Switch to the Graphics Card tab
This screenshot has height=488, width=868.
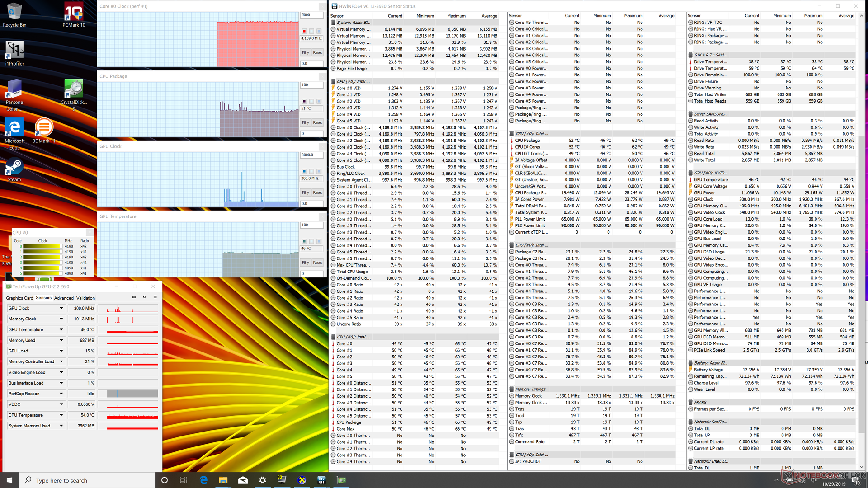(x=19, y=298)
